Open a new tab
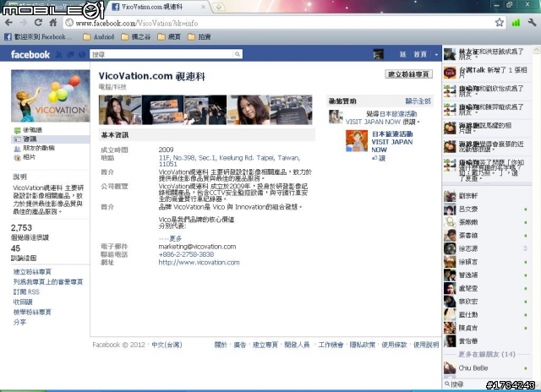Image resolution: width=541 pixels, height=392 pixels. (x=219, y=8)
